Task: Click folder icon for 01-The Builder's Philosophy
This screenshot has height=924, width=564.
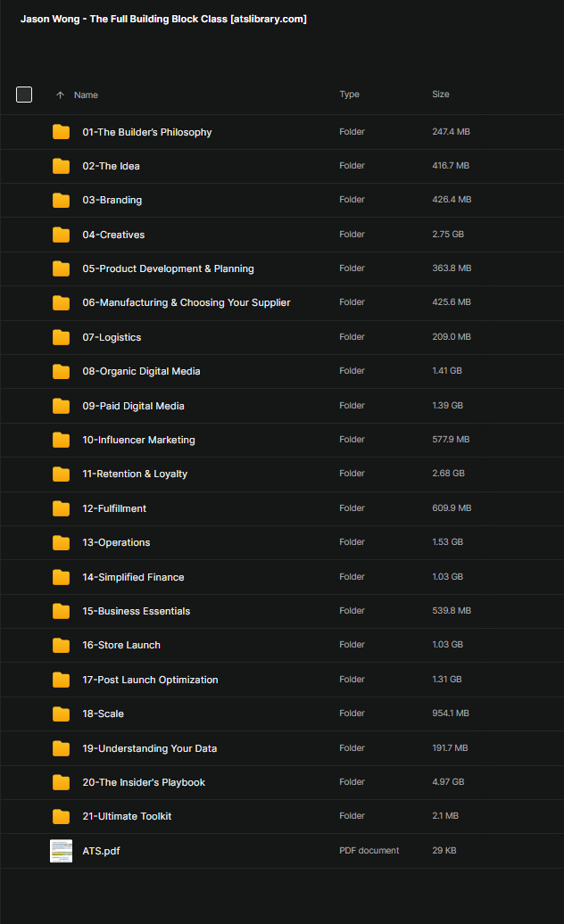Action: 62,132
